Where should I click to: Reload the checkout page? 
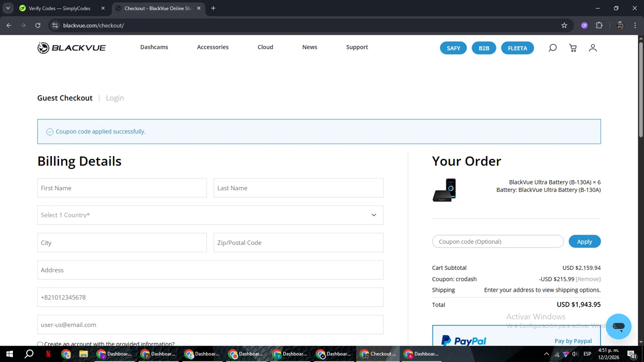coord(38,25)
